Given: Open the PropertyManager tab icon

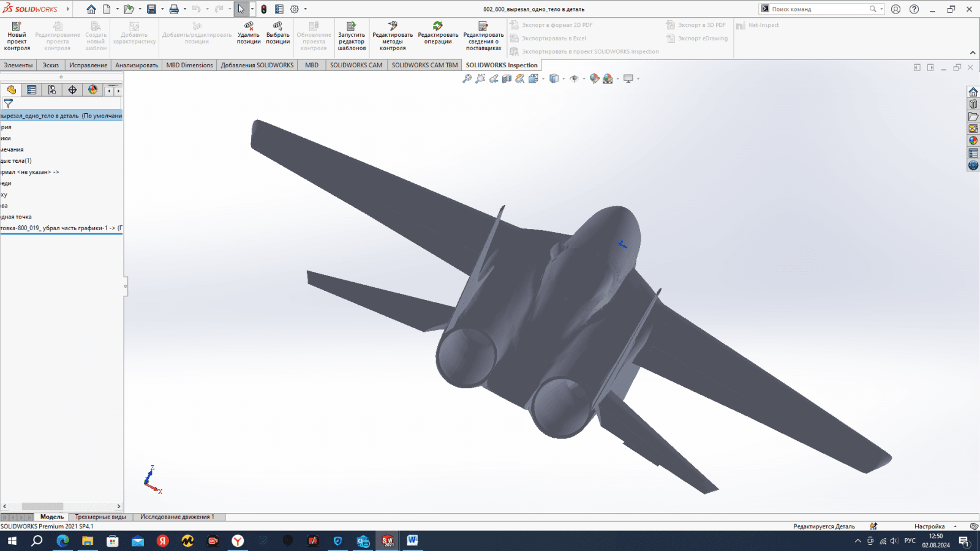Looking at the screenshot, I should click(x=32, y=90).
